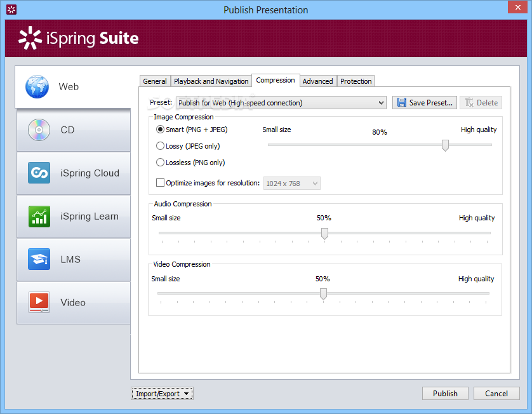The height and width of the screenshot is (414, 532).
Task: Click the iSpring title bar app icon
Action: tap(11, 10)
